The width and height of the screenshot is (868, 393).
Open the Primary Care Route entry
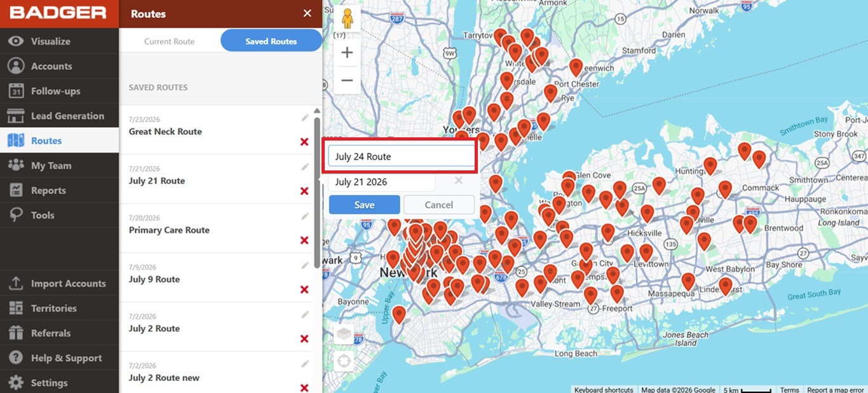(215, 228)
